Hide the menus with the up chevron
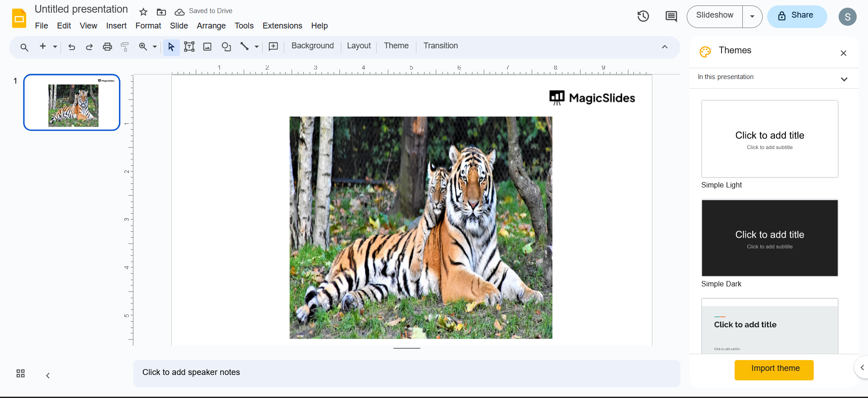The height and width of the screenshot is (398, 868). (665, 47)
